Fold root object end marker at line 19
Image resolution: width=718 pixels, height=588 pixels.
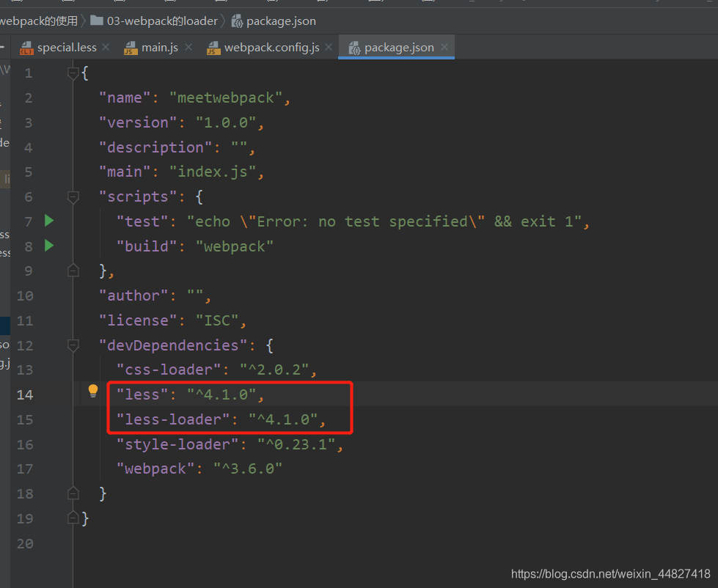(73, 518)
